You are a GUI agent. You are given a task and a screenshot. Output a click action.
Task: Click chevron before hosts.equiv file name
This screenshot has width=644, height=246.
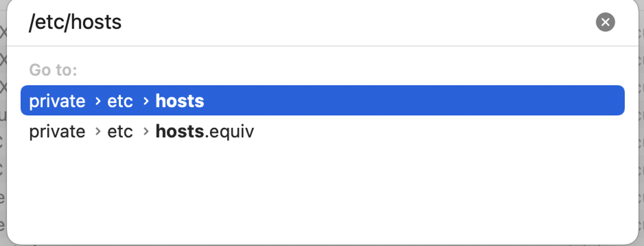click(146, 132)
